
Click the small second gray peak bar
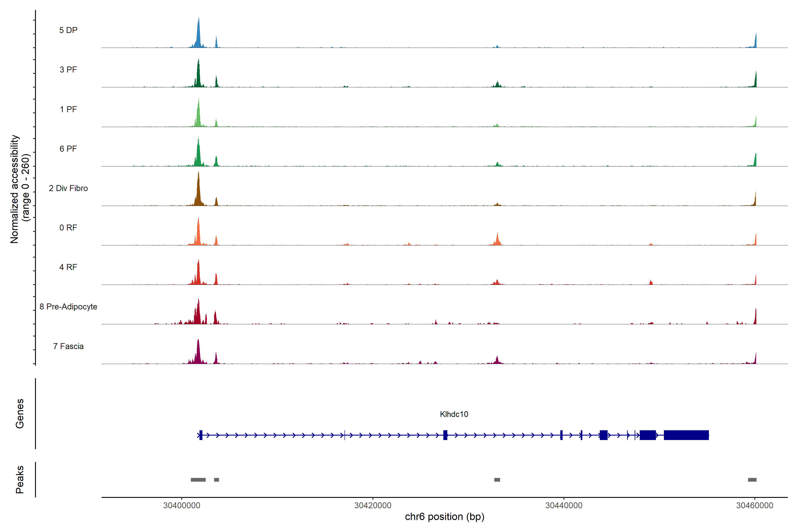217,480
